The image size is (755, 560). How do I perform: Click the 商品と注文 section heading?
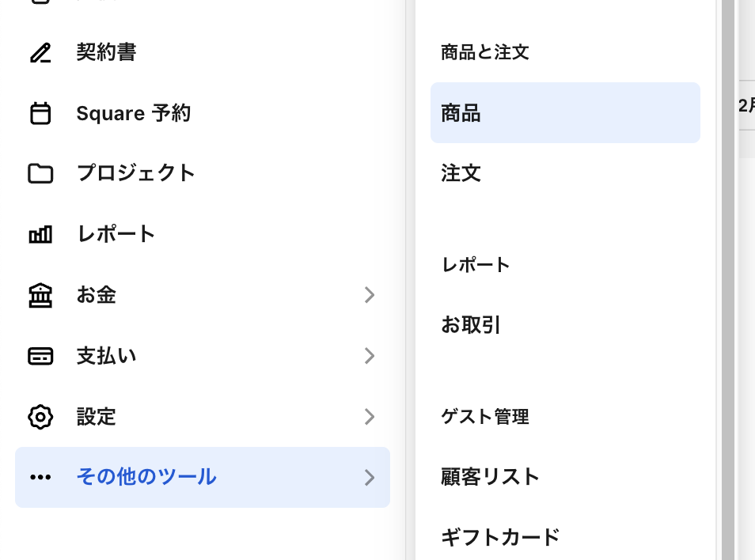[x=485, y=52]
